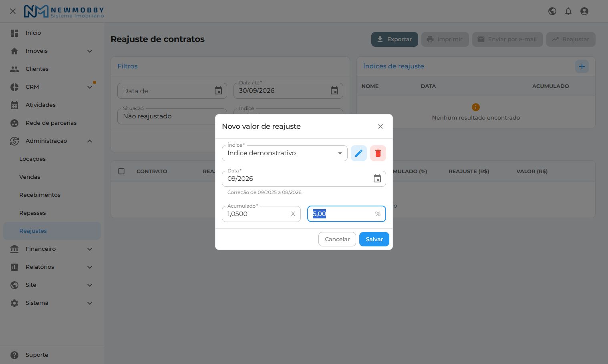Go to Repasses submenu item

coord(52,213)
